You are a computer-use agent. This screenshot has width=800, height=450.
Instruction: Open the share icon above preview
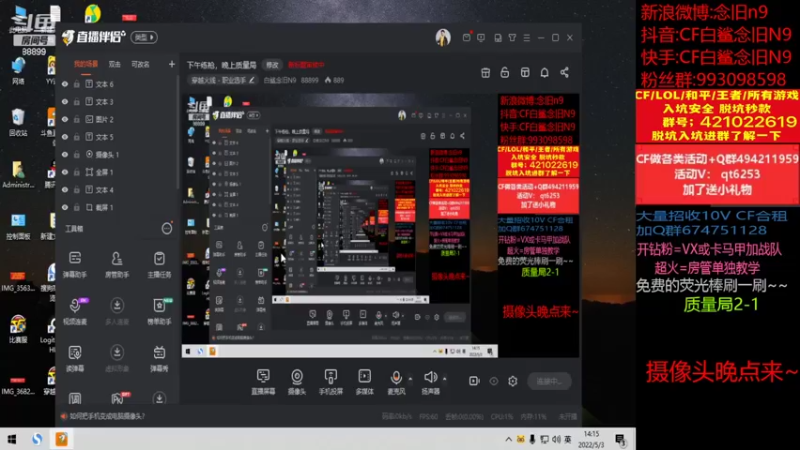point(564,72)
